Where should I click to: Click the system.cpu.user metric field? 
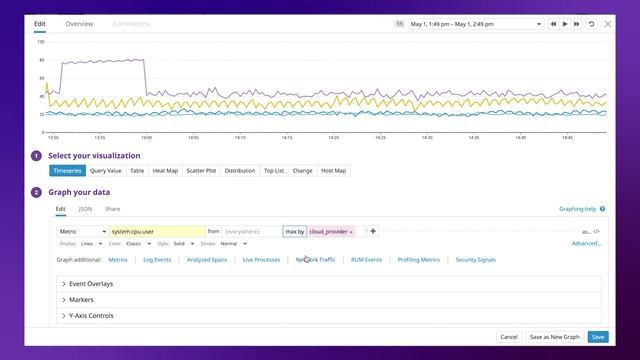pos(157,231)
